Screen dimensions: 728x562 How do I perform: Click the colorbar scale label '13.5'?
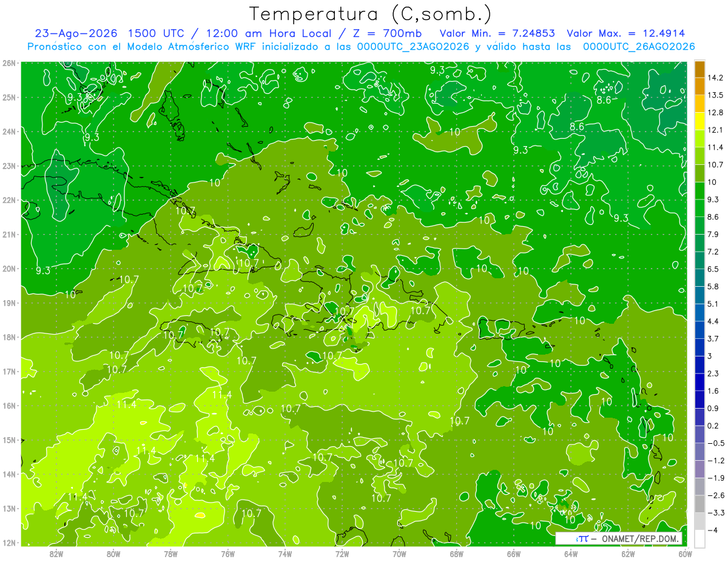[715, 95]
